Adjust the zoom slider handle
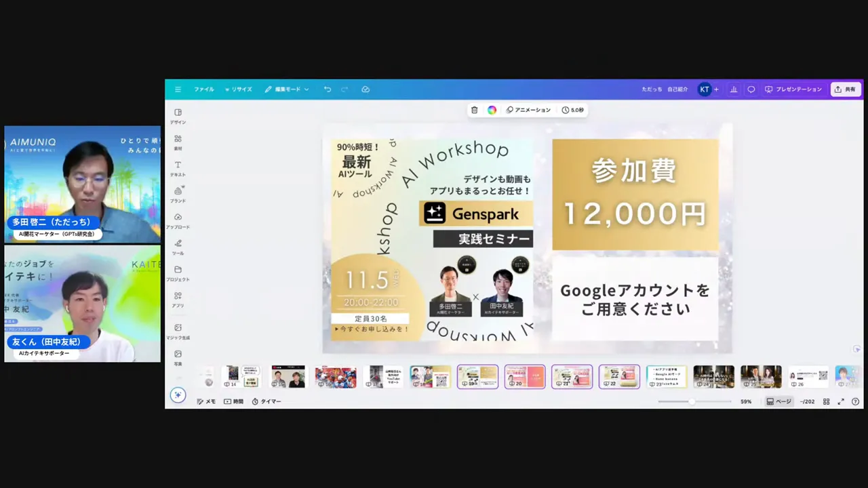This screenshot has width=868, height=488. point(692,402)
